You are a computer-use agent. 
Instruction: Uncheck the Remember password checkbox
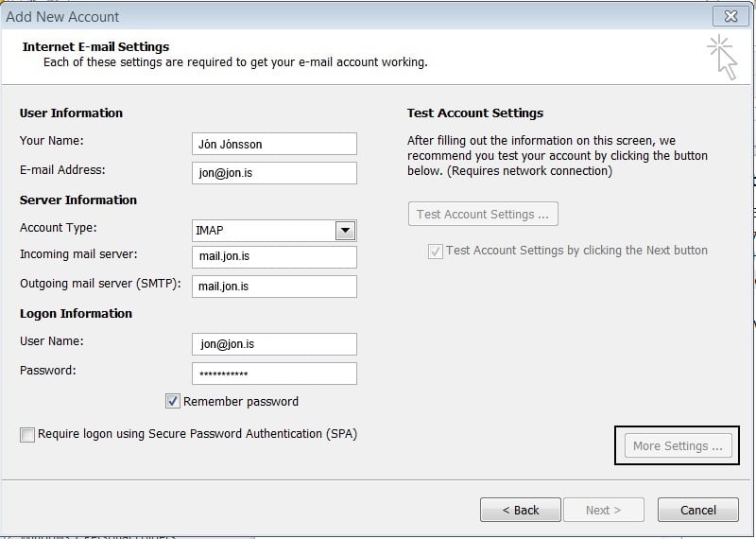click(173, 401)
